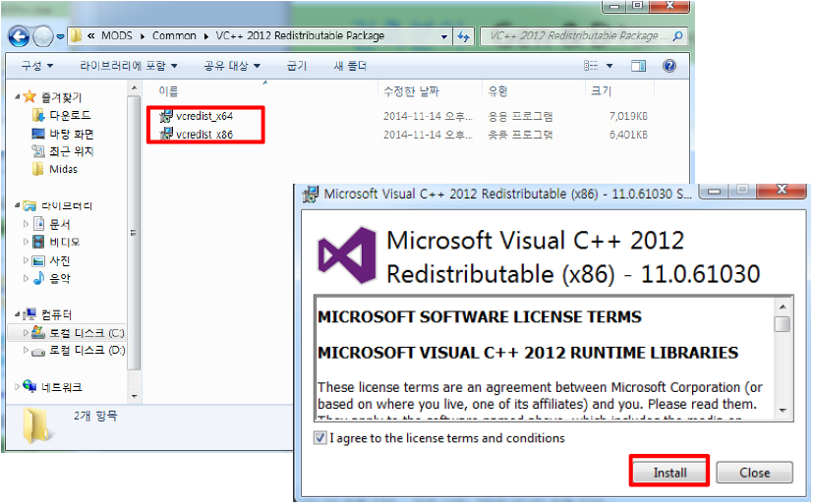Screen dimensions: 813x504
Task: Open the 구성 menu
Action: pos(36,66)
